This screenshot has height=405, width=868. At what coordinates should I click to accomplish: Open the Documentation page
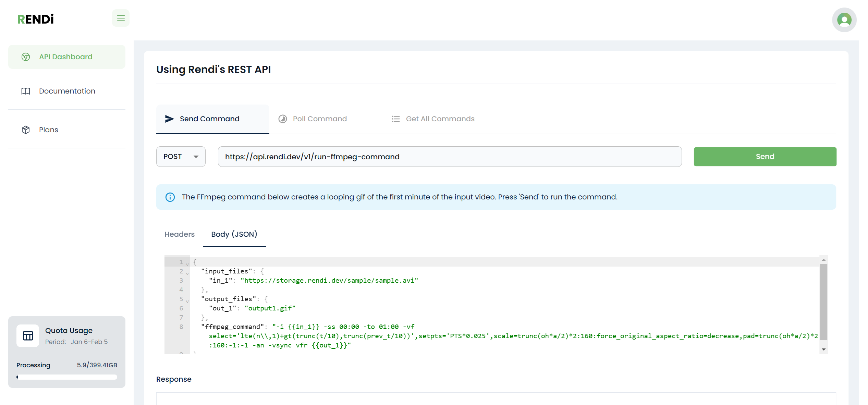pyautogui.click(x=67, y=91)
